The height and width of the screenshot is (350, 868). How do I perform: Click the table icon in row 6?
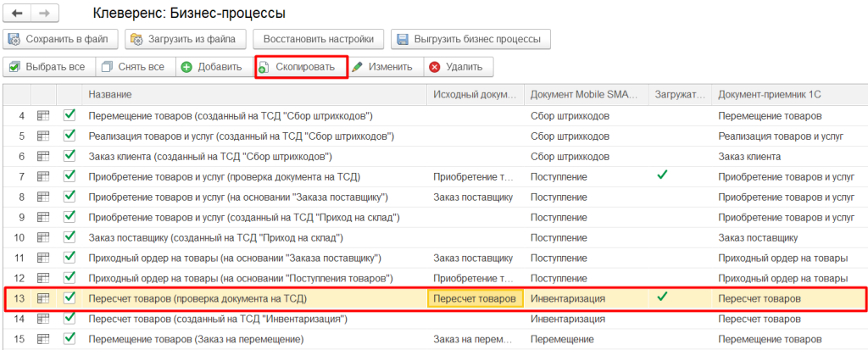click(43, 157)
